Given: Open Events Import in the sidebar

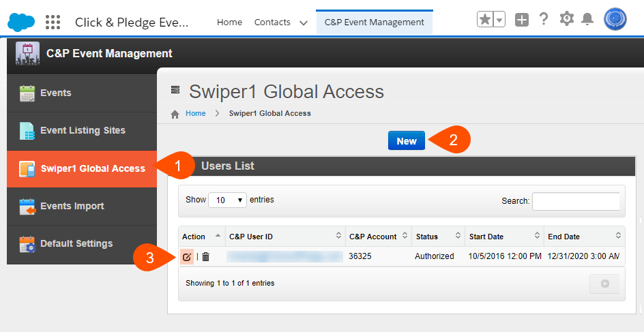Looking at the screenshot, I should (82, 206).
